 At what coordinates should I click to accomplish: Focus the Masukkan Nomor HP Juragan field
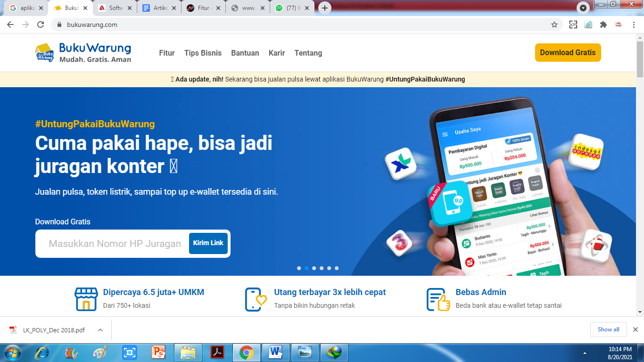(115, 244)
